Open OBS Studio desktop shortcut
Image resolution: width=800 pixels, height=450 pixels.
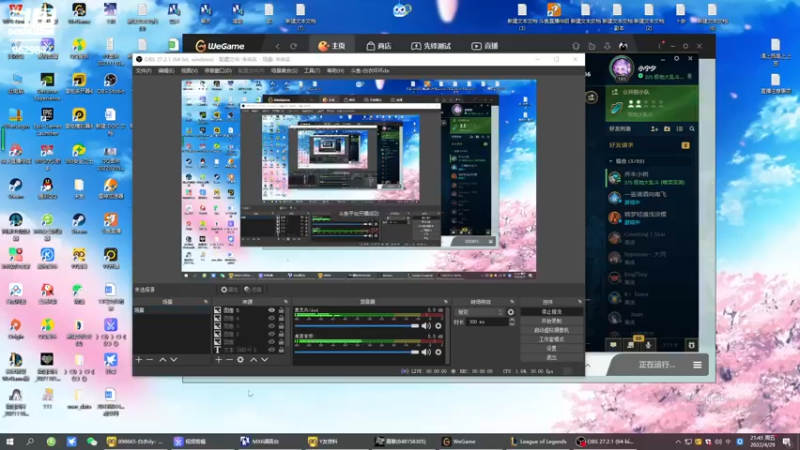[110, 84]
